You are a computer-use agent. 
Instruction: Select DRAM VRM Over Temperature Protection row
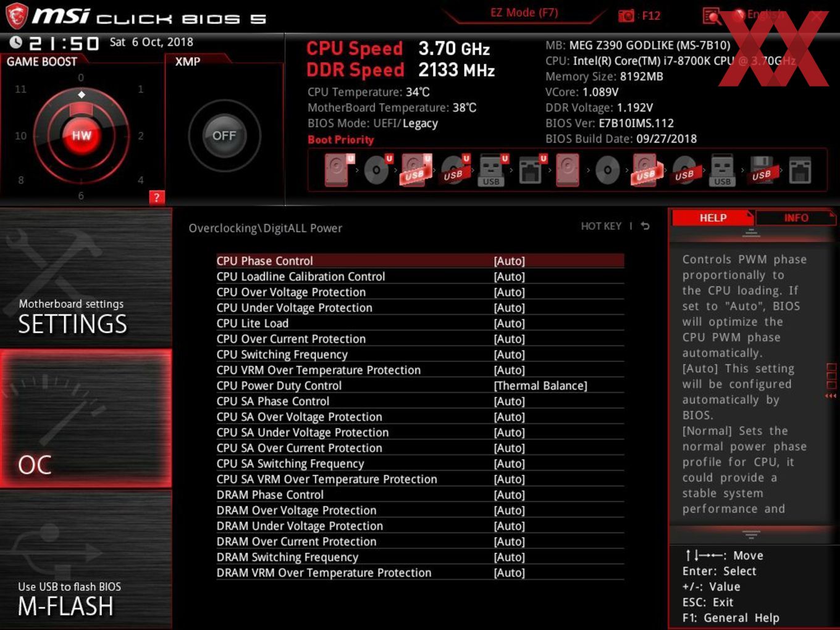coord(420,573)
